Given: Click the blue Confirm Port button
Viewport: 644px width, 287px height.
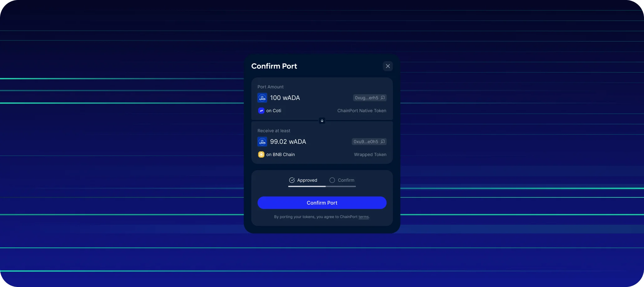Looking at the screenshot, I should [322, 203].
